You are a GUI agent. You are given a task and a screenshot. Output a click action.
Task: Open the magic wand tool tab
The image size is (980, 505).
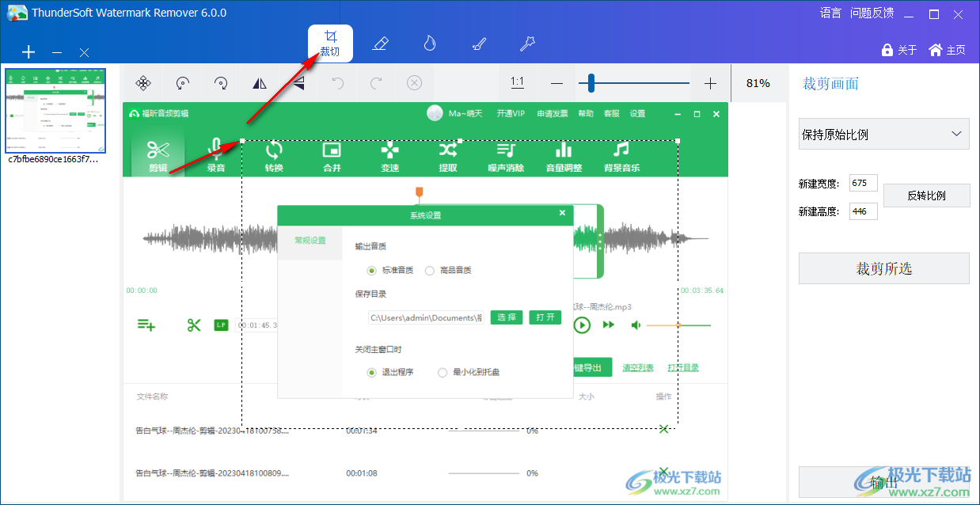528,44
